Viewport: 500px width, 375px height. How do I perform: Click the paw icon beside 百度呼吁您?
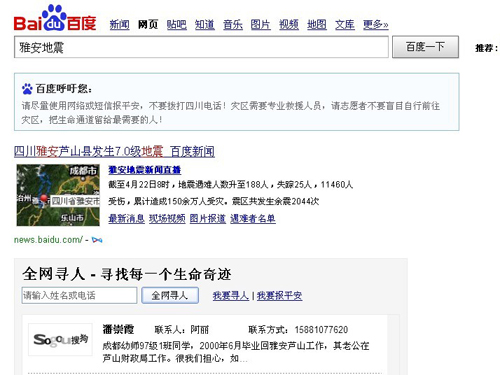pos(27,89)
